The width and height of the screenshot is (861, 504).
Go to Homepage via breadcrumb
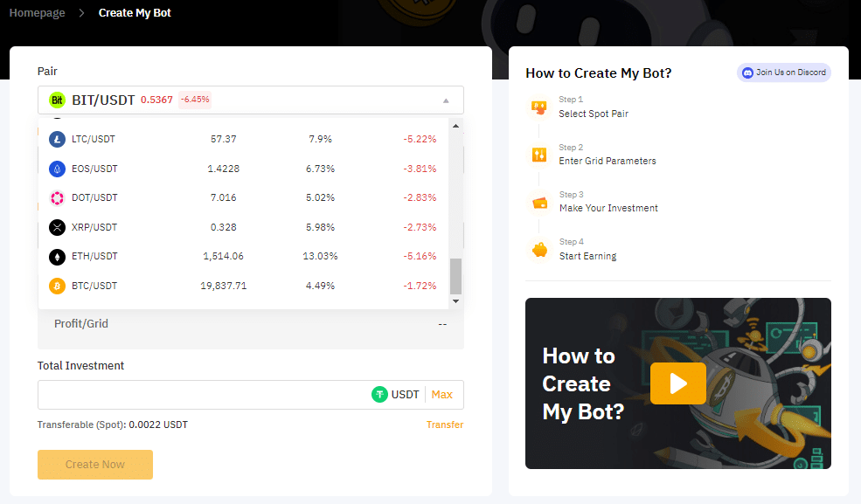(x=37, y=12)
